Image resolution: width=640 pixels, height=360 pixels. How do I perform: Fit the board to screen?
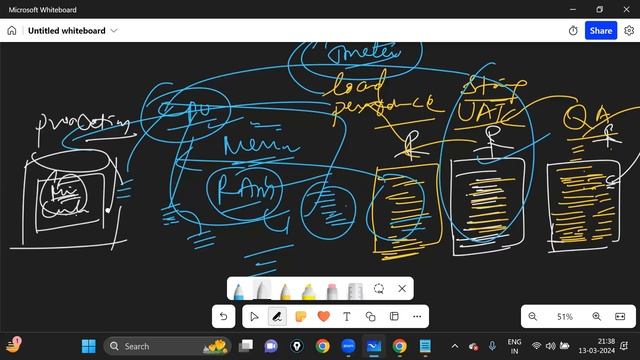point(620,316)
